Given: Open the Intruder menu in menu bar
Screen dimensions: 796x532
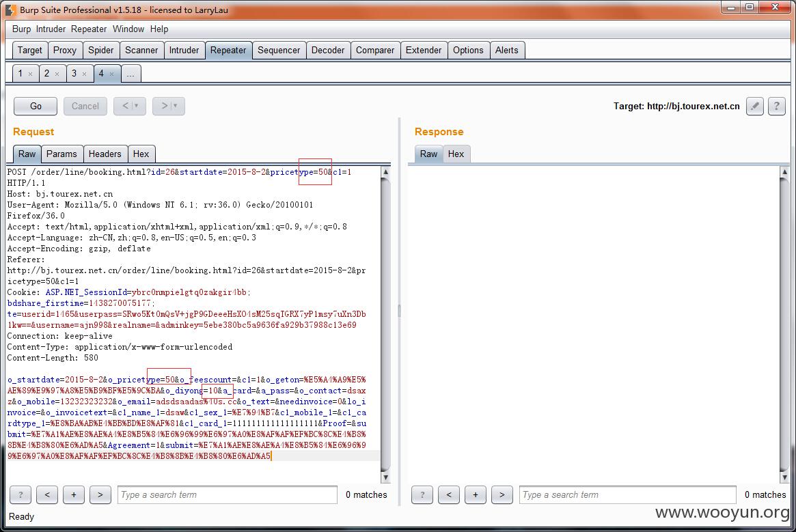Looking at the screenshot, I should [51, 29].
